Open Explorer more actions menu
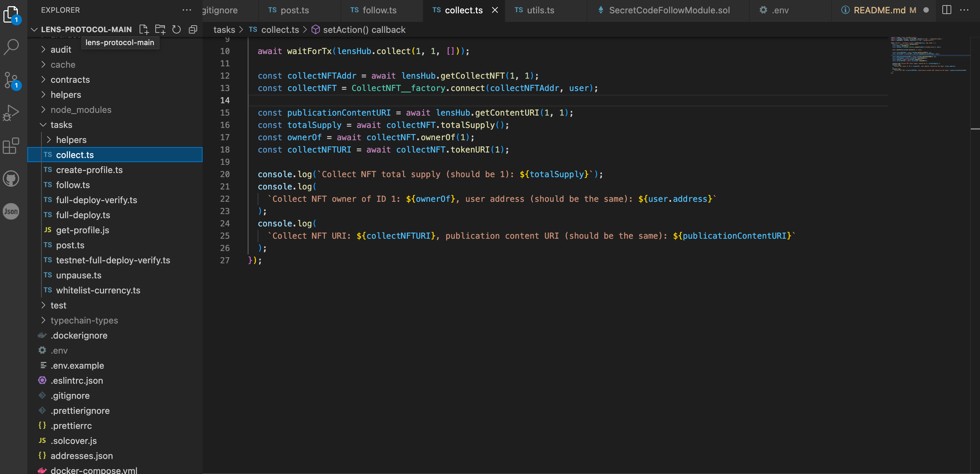Viewport: 980px width, 474px height. pos(186,10)
